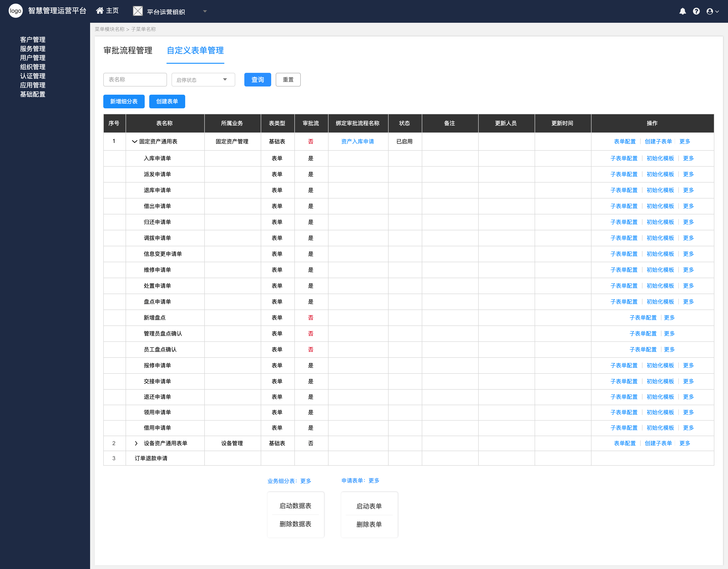Click 子表单配置 for 员工盘点确认
This screenshot has height=569, width=728.
[643, 350]
